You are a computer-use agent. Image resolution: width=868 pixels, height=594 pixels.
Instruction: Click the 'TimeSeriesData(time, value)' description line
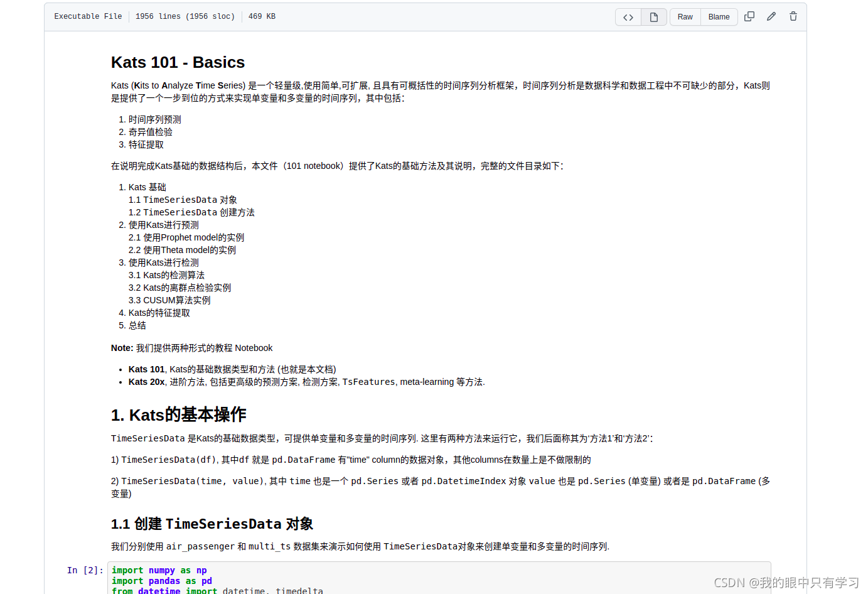441,487
